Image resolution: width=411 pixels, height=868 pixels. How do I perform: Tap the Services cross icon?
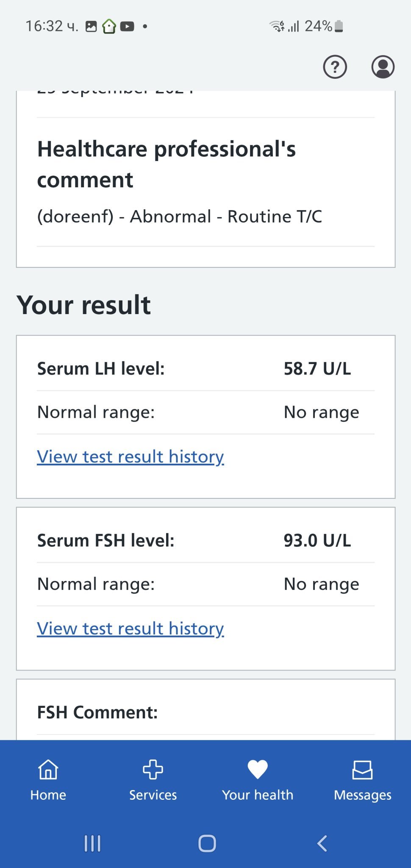point(153,769)
